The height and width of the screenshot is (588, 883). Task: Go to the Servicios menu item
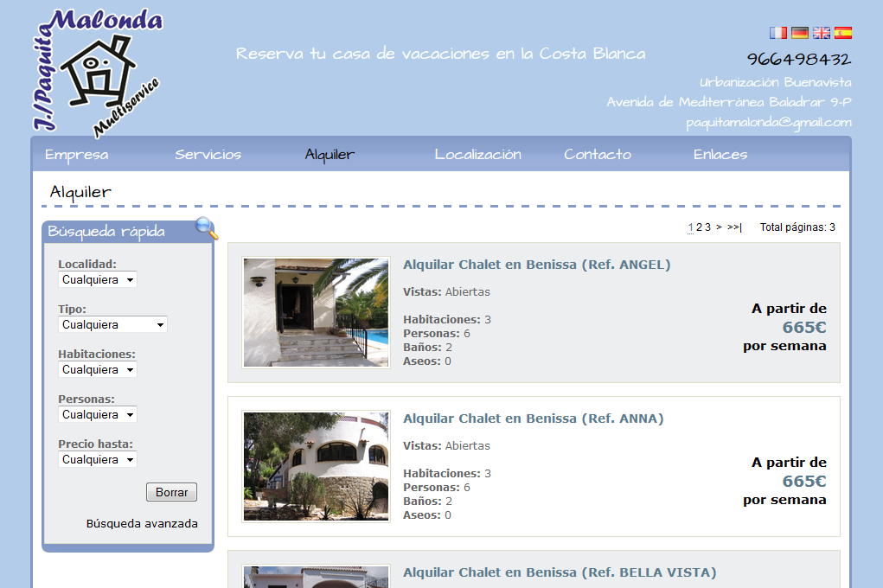pyautogui.click(x=208, y=154)
